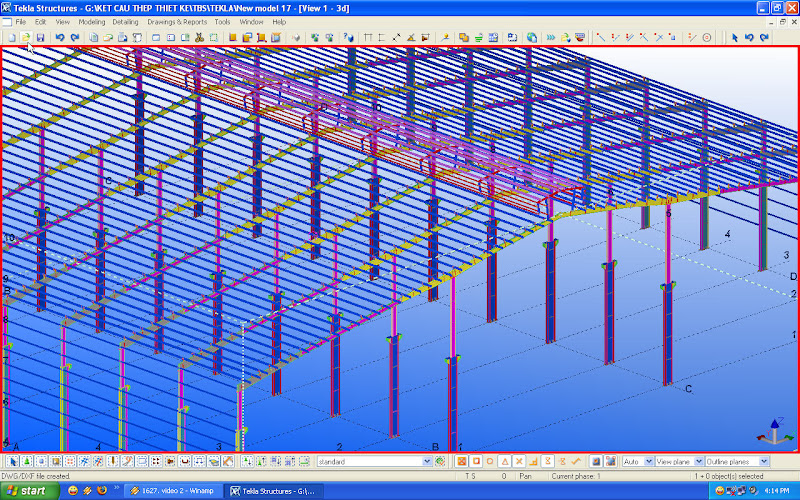Open the Modeling menu

92,21
